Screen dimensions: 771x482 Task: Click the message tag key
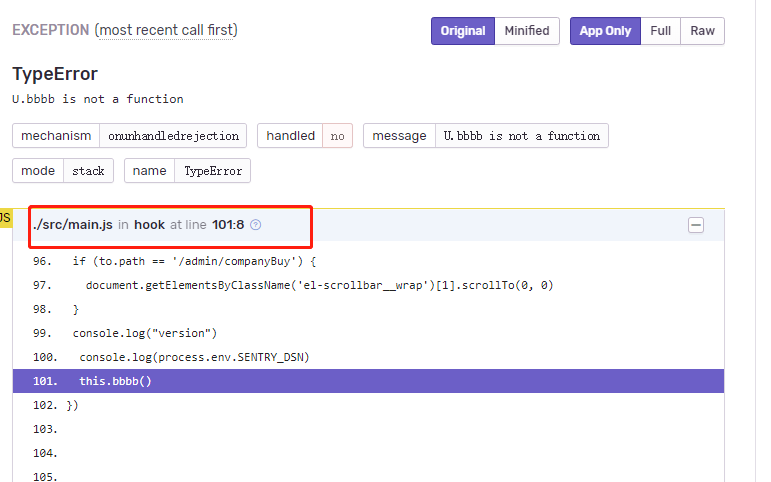399,136
